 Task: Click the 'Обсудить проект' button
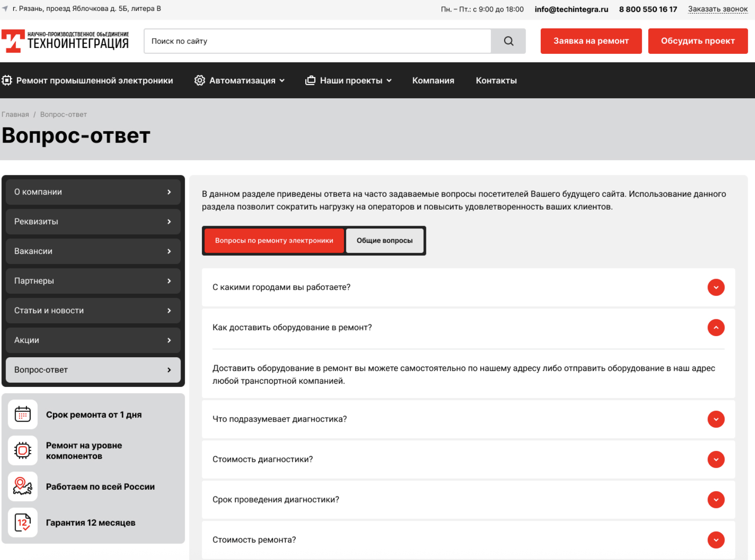click(698, 41)
